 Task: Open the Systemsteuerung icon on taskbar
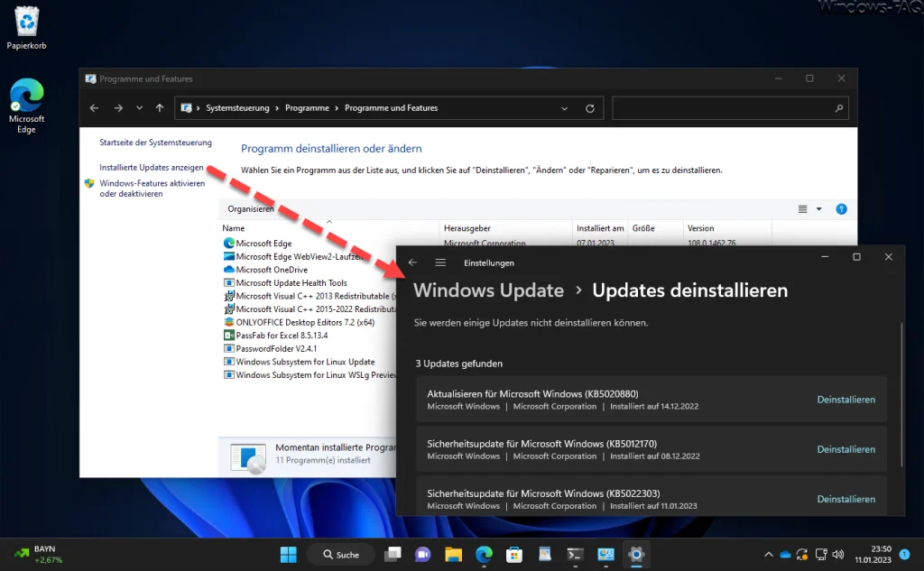[605, 555]
